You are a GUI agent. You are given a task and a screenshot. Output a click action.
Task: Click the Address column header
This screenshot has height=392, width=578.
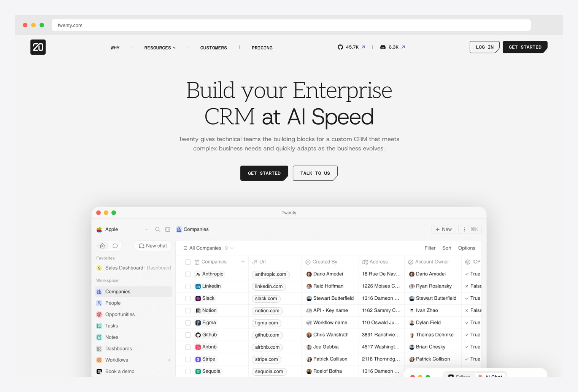(x=381, y=262)
